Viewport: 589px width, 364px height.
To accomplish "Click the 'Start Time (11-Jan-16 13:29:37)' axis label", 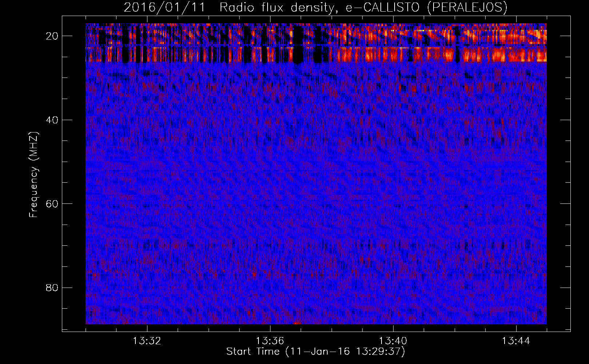I will 316,352.
